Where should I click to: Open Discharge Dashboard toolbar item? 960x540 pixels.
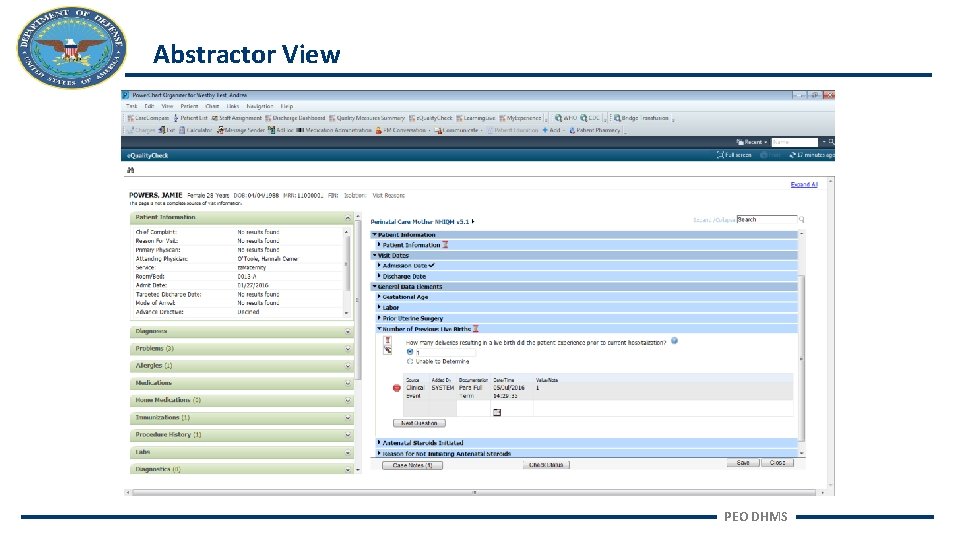(295, 118)
